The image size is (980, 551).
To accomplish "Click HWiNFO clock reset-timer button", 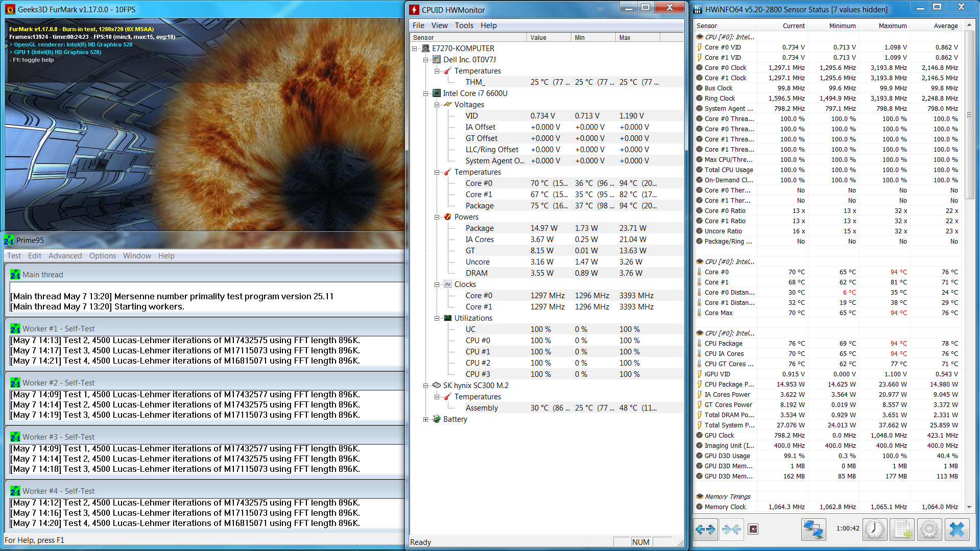I will pyautogui.click(x=875, y=529).
